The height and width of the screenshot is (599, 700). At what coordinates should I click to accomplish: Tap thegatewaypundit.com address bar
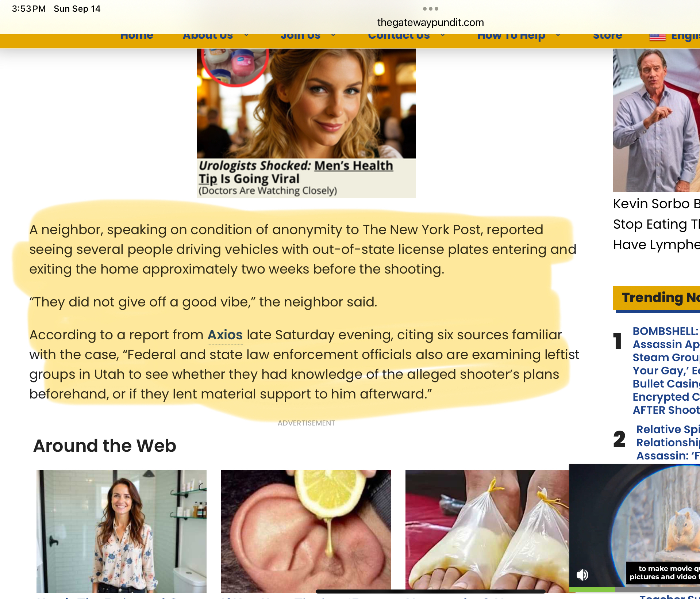click(x=430, y=23)
